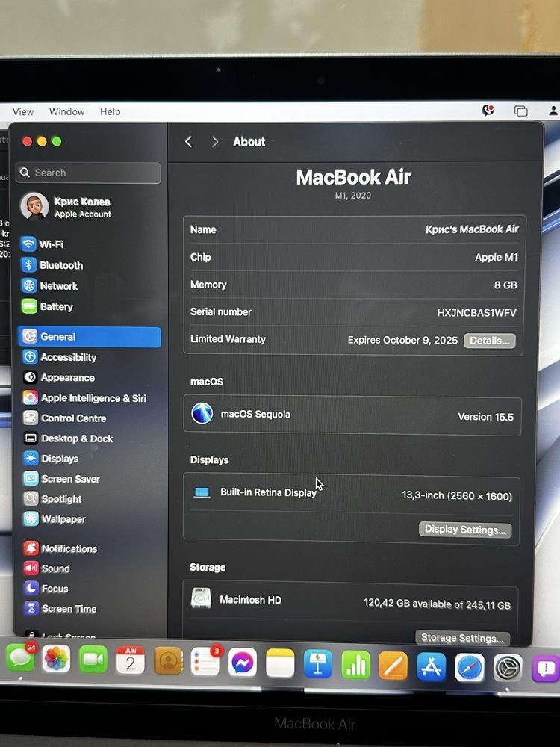560x747 pixels.
Task: Click the settings Search field
Action: click(x=88, y=173)
